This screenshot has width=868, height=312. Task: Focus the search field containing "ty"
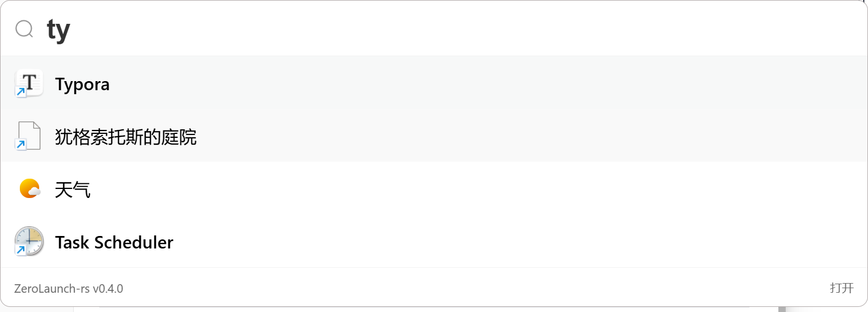click(397, 29)
